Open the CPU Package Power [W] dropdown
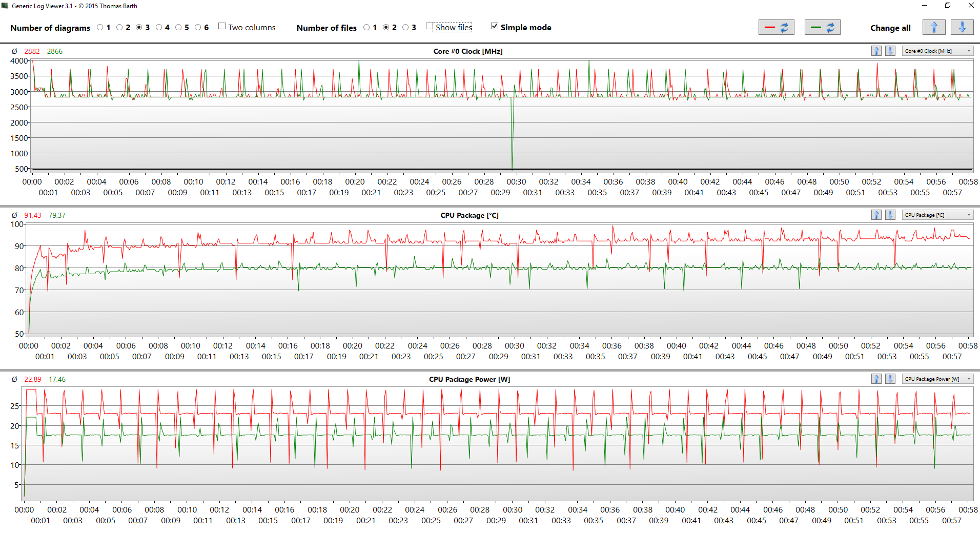 (937, 379)
